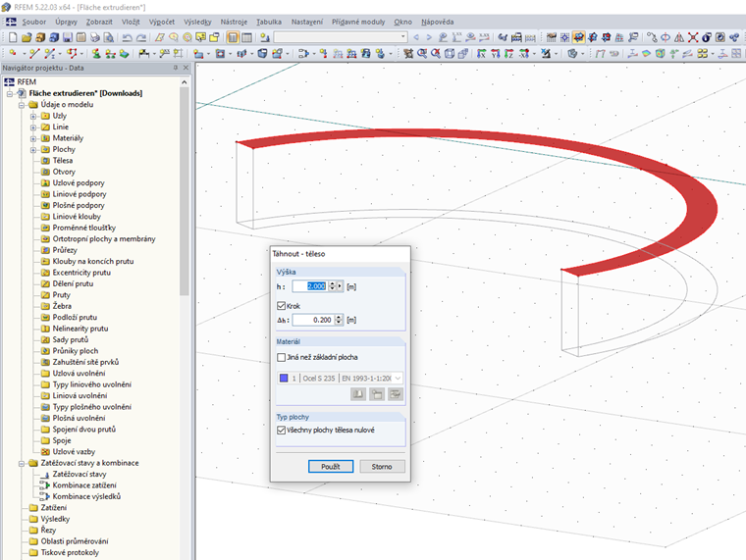The width and height of the screenshot is (746, 560).
Task: Select Tělesa in the navigator tree
Action: tap(62, 161)
